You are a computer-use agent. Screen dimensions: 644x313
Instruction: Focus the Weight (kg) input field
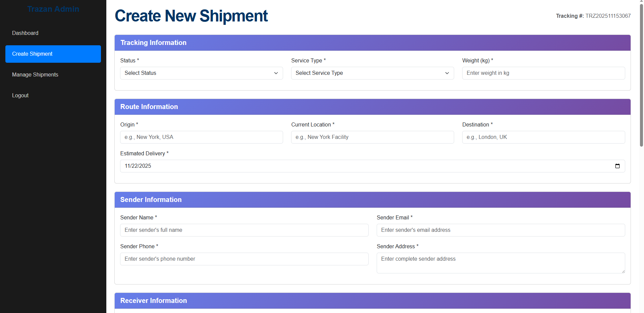click(x=543, y=73)
